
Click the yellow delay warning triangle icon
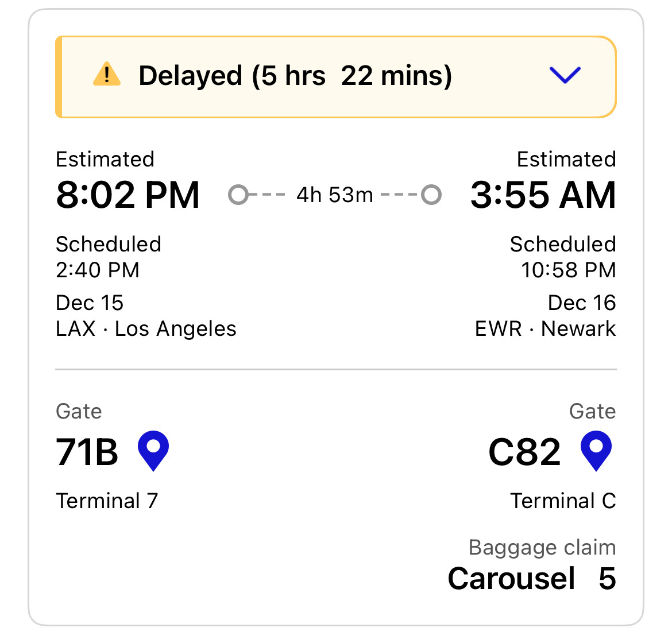coord(107,75)
